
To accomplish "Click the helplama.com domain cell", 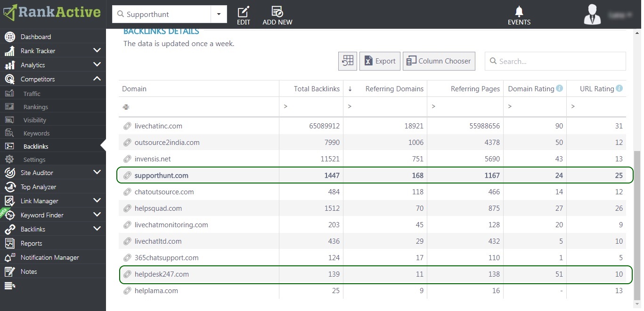I will click(199, 291).
